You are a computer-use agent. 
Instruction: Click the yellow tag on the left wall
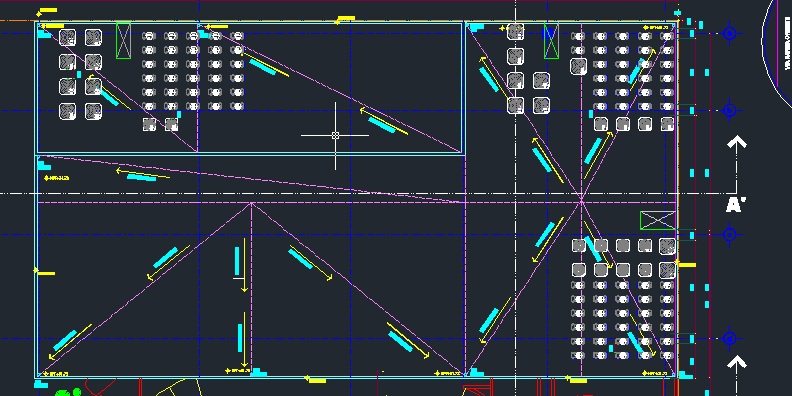44,272
